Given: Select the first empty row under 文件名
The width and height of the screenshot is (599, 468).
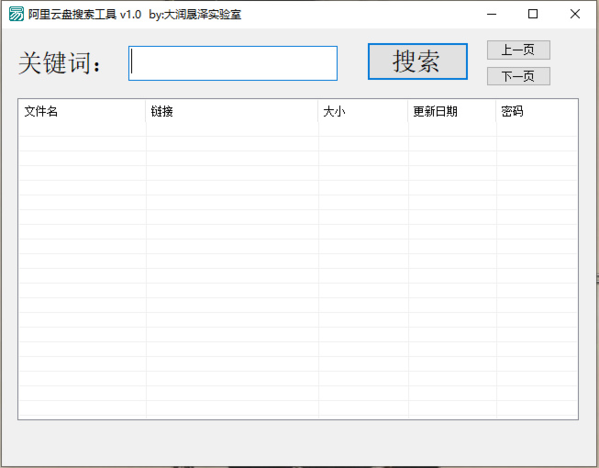Looking at the screenshot, I should click(82, 130).
